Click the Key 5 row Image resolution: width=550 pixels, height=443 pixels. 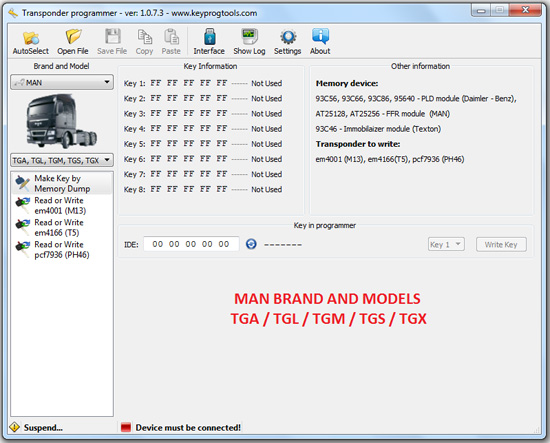tap(203, 144)
